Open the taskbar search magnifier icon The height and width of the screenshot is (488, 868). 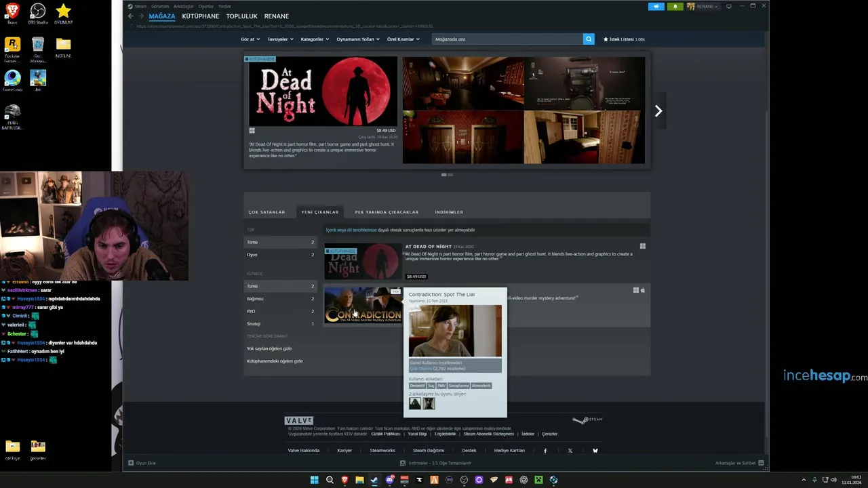coord(330,480)
